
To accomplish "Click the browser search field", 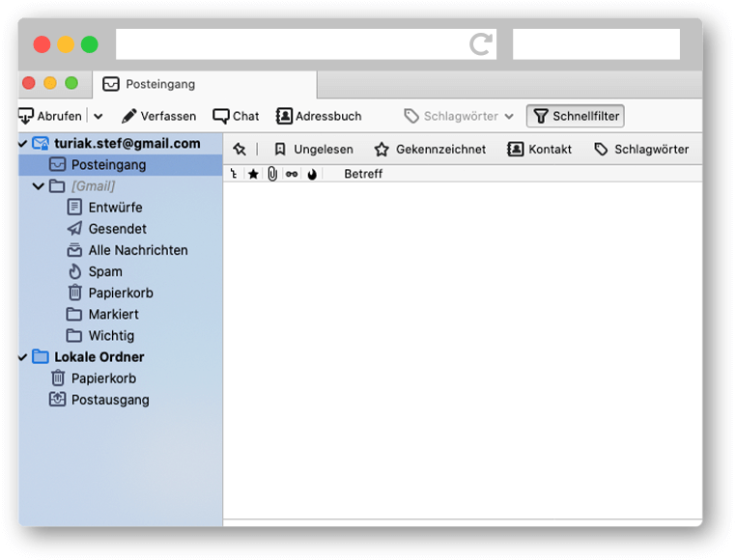I will [596, 44].
